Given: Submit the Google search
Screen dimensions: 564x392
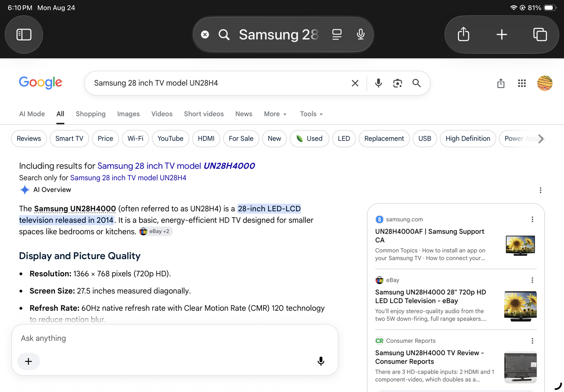Looking at the screenshot, I should click(417, 83).
